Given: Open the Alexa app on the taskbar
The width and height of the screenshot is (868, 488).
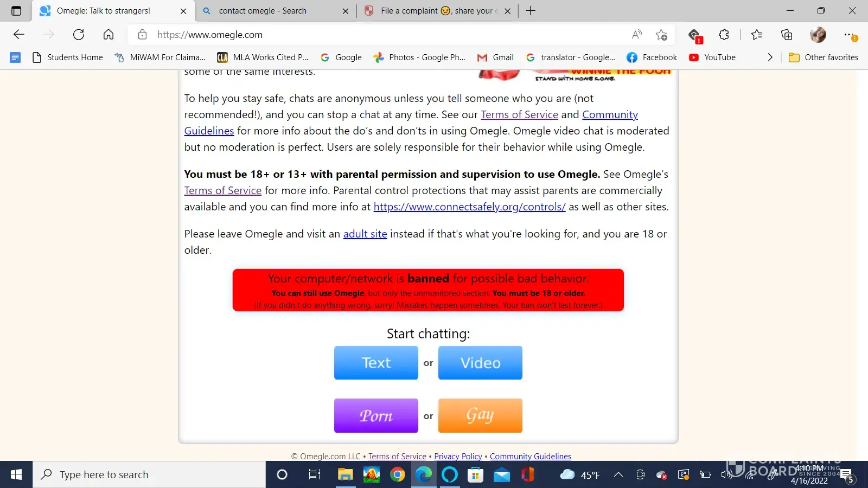Looking at the screenshot, I should pos(450,475).
